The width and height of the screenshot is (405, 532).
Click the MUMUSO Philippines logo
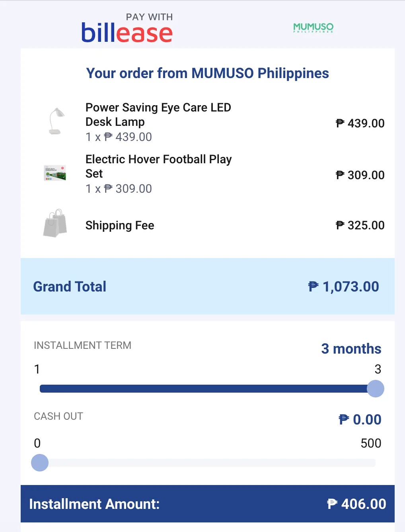[x=313, y=27]
